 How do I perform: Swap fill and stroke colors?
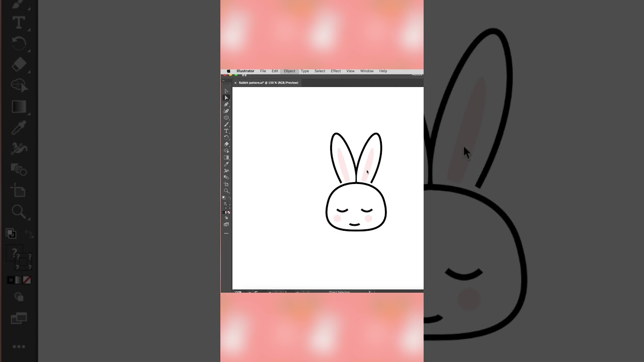pos(229,198)
